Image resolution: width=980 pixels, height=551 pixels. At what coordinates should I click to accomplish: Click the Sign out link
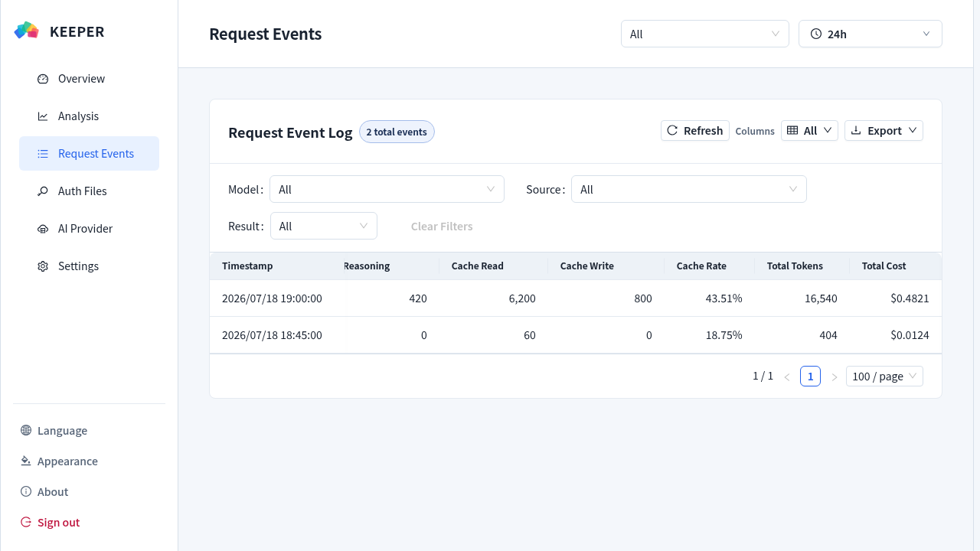coord(58,522)
